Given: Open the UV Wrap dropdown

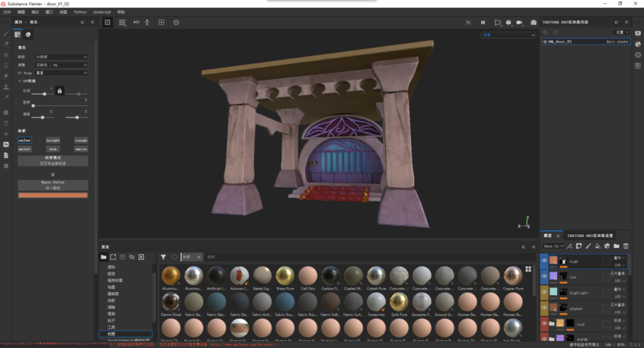Looking at the screenshot, I should coord(60,73).
